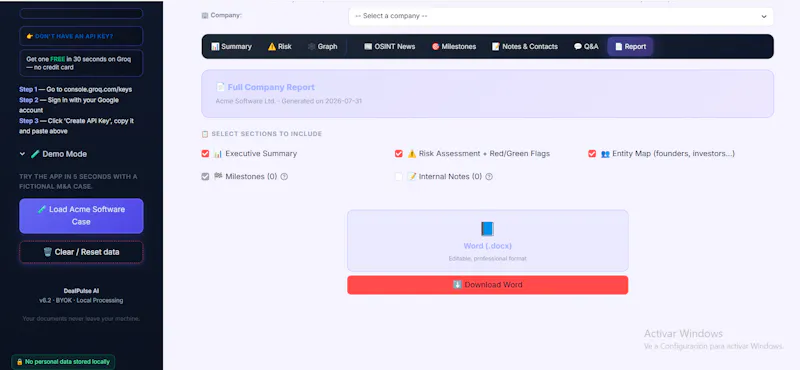Screen dimensions: 800x370
Task: Click the people icon beside Entity Map
Action: coord(605,154)
